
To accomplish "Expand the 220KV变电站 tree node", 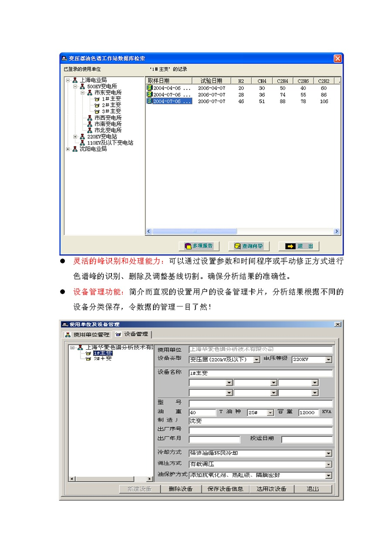I will (x=75, y=136).
